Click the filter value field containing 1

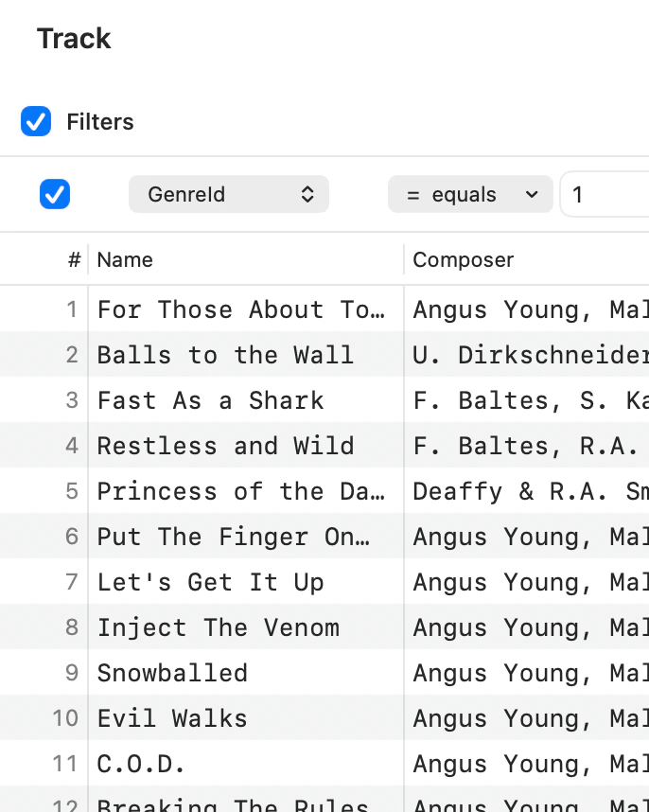[x=605, y=195]
